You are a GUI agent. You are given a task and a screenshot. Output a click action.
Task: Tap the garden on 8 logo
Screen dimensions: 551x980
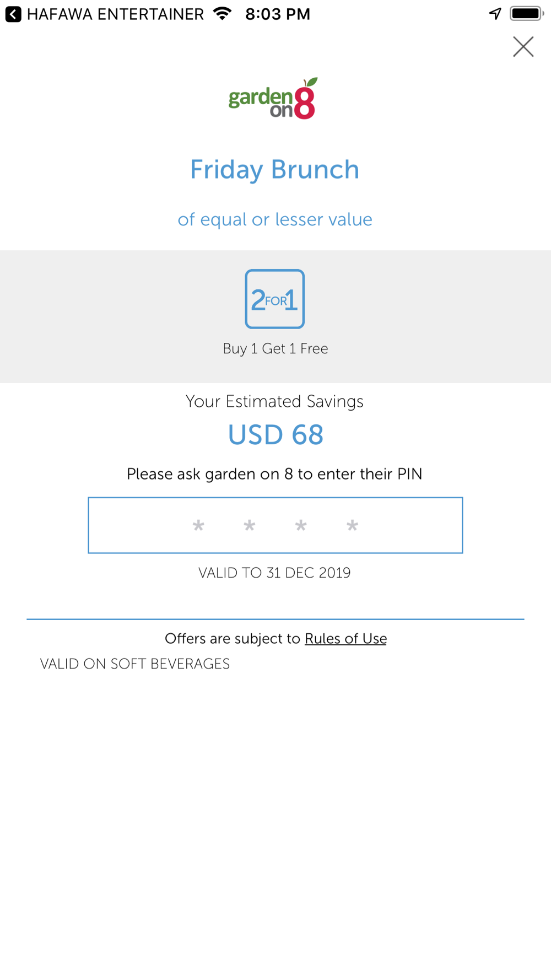(273, 98)
